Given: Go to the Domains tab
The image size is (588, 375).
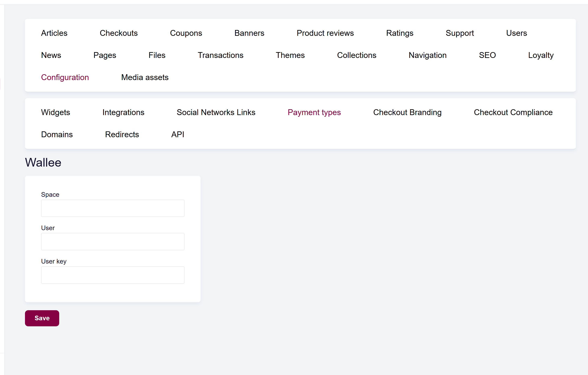Looking at the screenshot, I should tap(57, 134).
